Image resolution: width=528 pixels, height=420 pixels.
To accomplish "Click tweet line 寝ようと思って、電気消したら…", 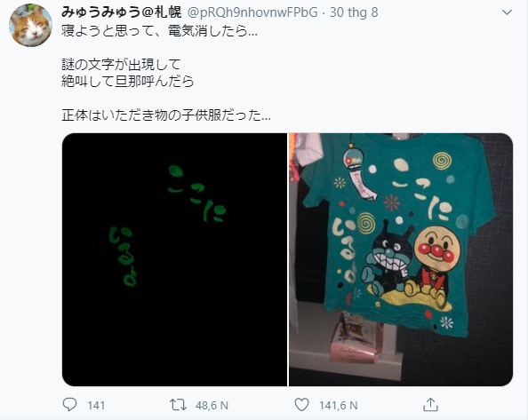I will [x=160, y=31].
